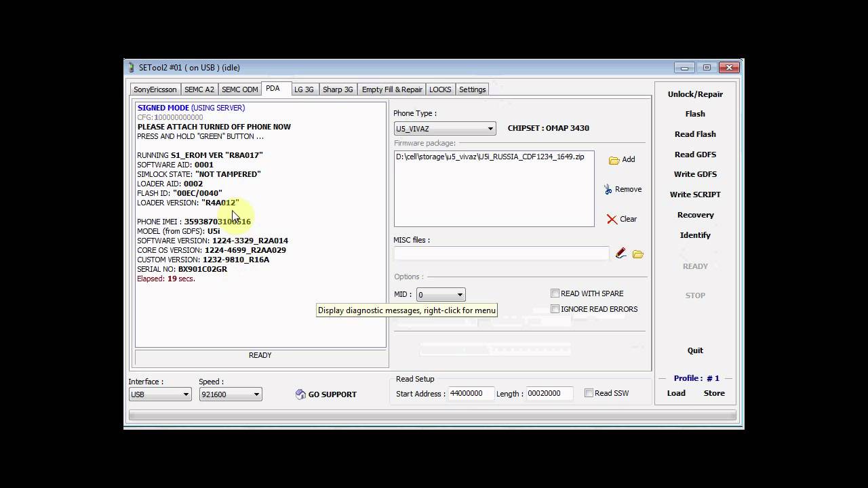Switch to the SEMC A2 tab
Viewport: 868px width, 488px height.
point(199,89)
